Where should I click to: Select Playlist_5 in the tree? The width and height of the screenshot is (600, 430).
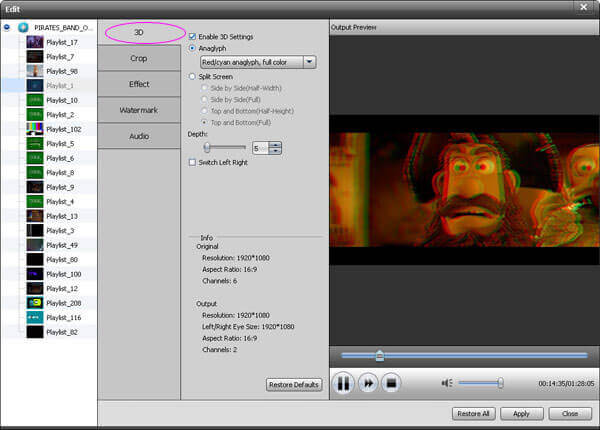pyautogui.click(x=60, y=144)
